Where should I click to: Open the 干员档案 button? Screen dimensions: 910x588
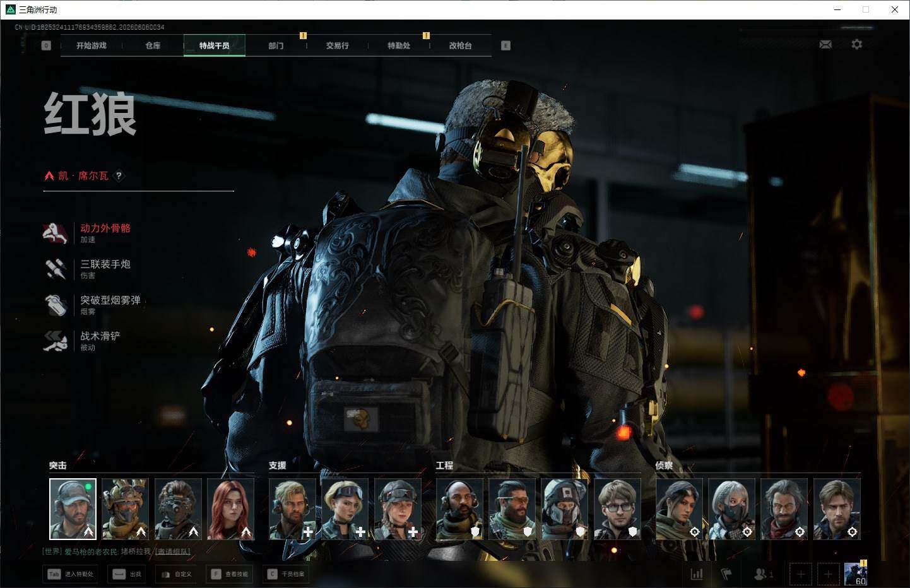285,574
